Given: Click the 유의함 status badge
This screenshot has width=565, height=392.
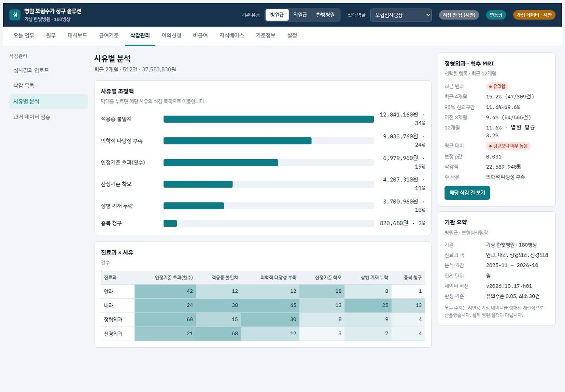Looking at the screenshot, I should point(497,86).
